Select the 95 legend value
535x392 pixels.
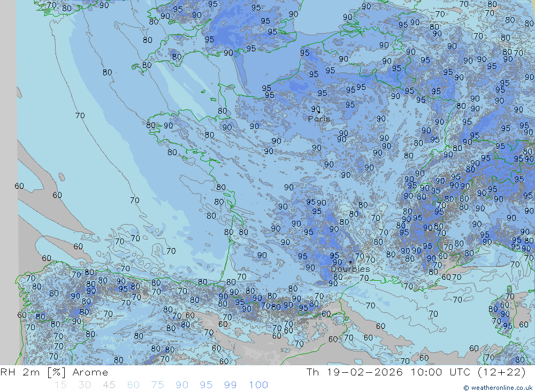tap(206, 385)
